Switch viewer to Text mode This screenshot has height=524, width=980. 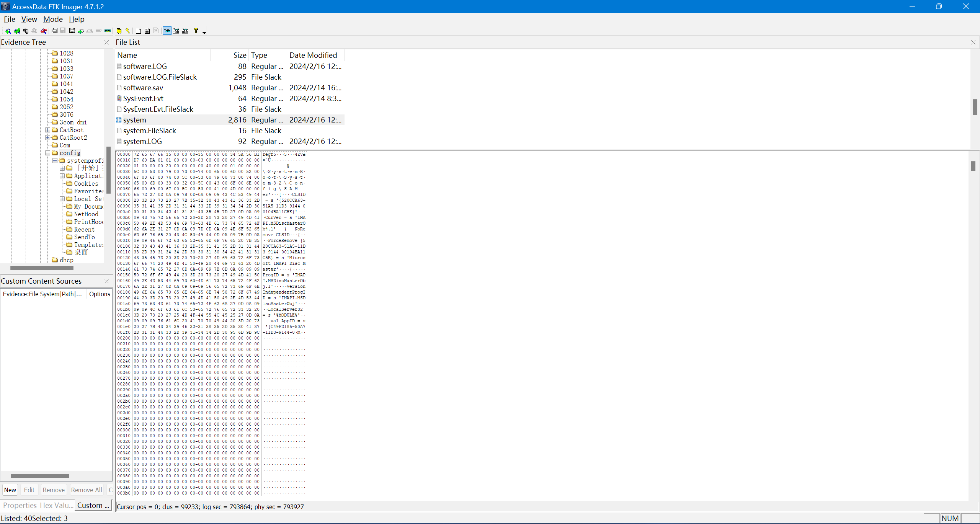tap(176, 31)
